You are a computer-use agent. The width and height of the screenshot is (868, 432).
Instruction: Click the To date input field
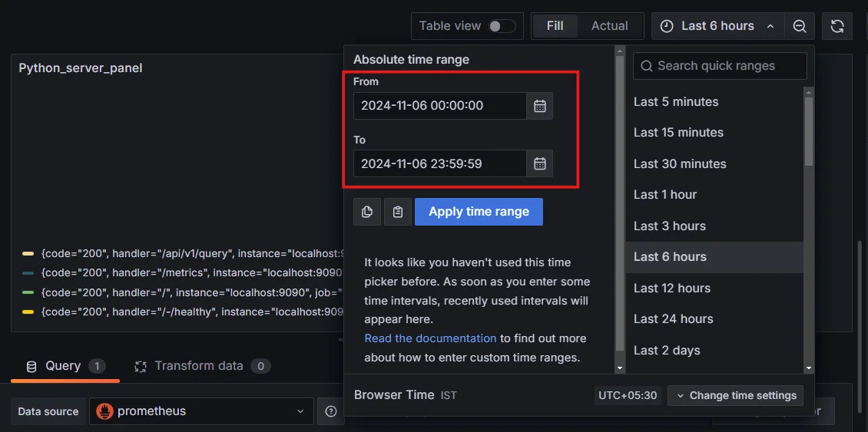click(x=440, y=163)
